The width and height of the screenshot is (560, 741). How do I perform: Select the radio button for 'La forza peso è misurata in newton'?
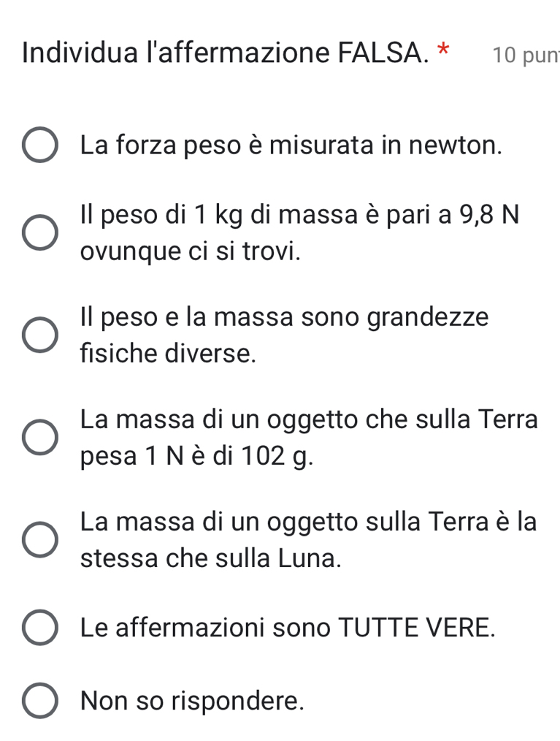pyautogui.click(x=39, y=145)
